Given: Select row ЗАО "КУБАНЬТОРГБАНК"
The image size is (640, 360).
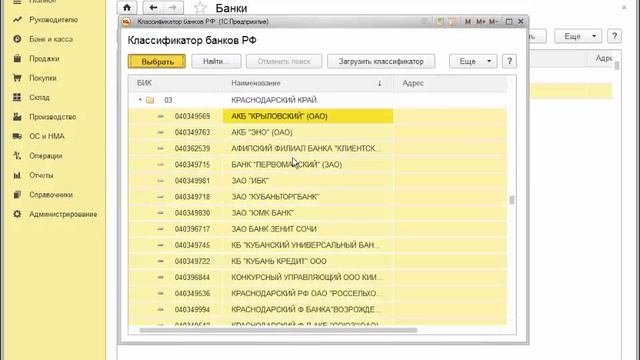Looking at the screenshot, I should click(318, 197).
